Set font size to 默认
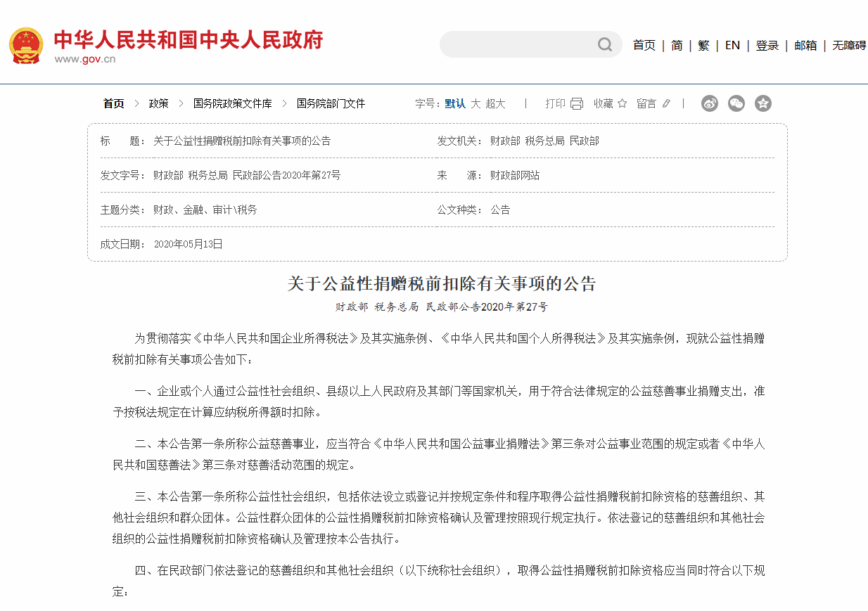The image size is (868, 611). (x=454, y=103)
